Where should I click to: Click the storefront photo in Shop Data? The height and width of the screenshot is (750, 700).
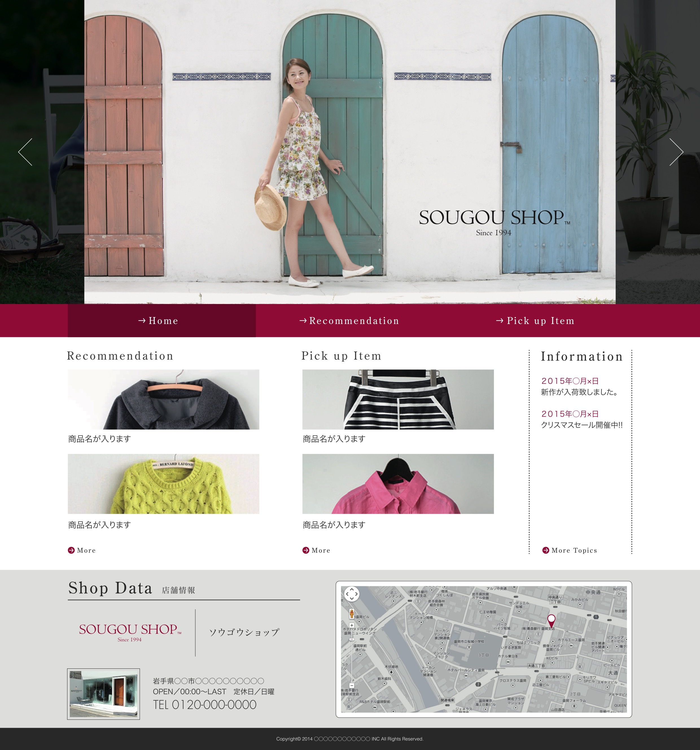[x=103, y=694]
